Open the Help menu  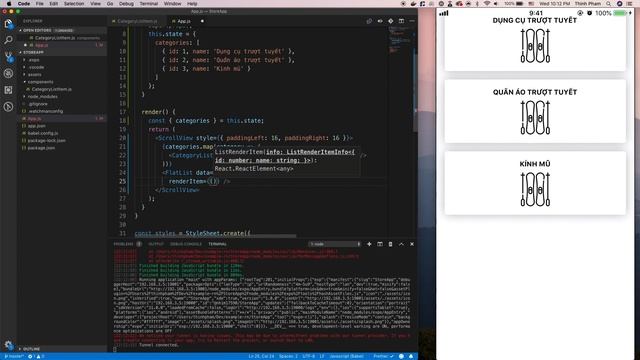(x=192, y=4)
